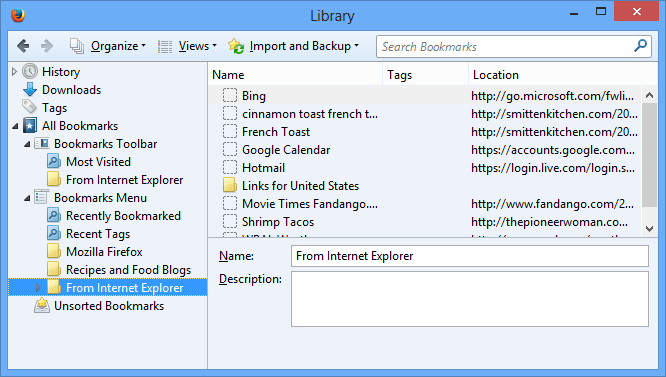666x377 pixels.
Task: Expand the selected From Internet Explorer folder
Action: (38, 287)
